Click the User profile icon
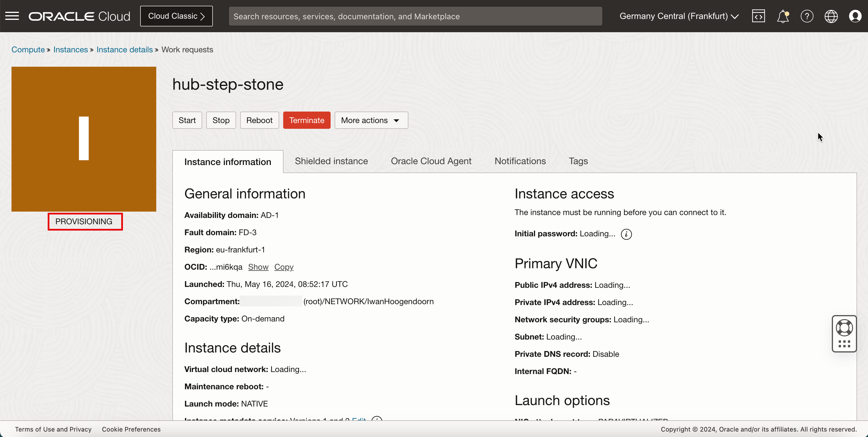The width and height of the screenshot is (868, 437). (x=856, y=16)
